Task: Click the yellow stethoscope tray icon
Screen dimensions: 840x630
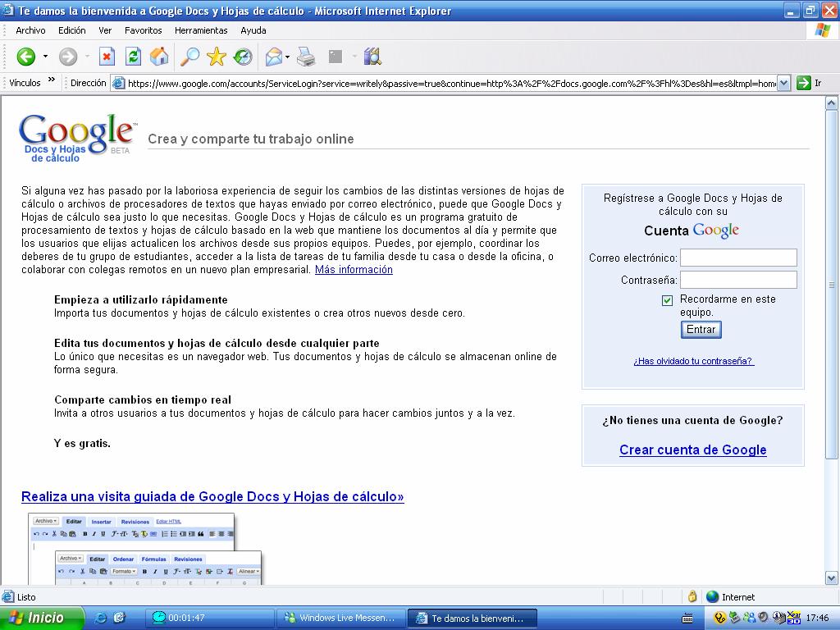Action: pyautogui.click(x=720, y=618)
